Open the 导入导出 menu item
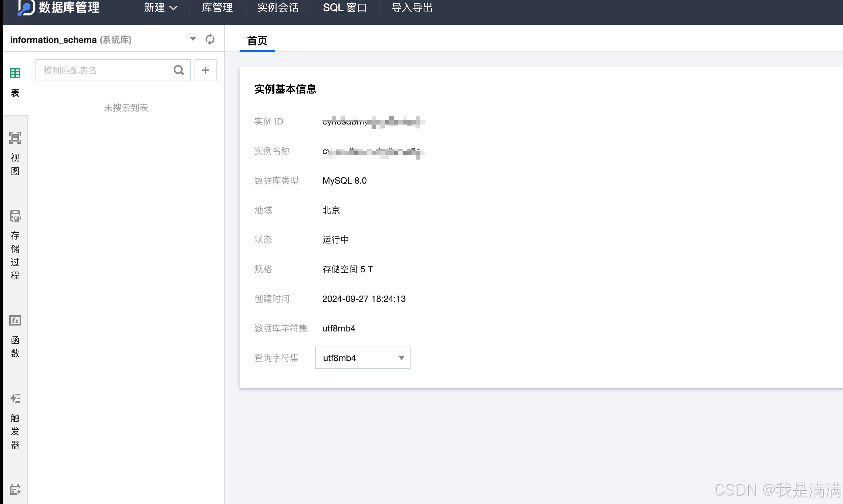 pos(412,7)
